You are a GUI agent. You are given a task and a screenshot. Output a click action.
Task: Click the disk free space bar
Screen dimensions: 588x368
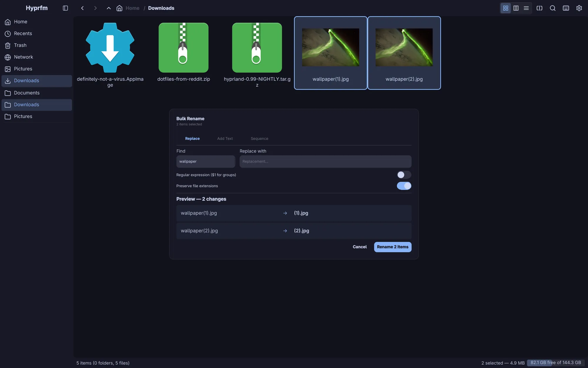pos(556,363)
